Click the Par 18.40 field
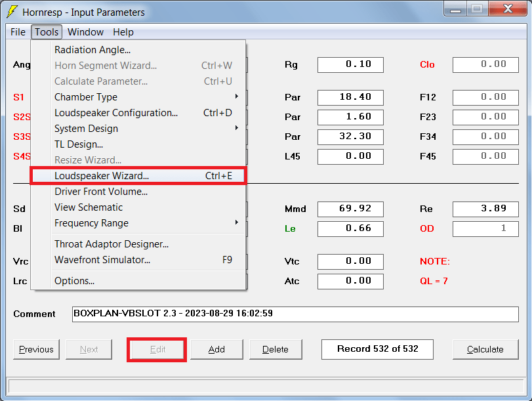This screenshot has height=401, width=532. pos(350,97)
